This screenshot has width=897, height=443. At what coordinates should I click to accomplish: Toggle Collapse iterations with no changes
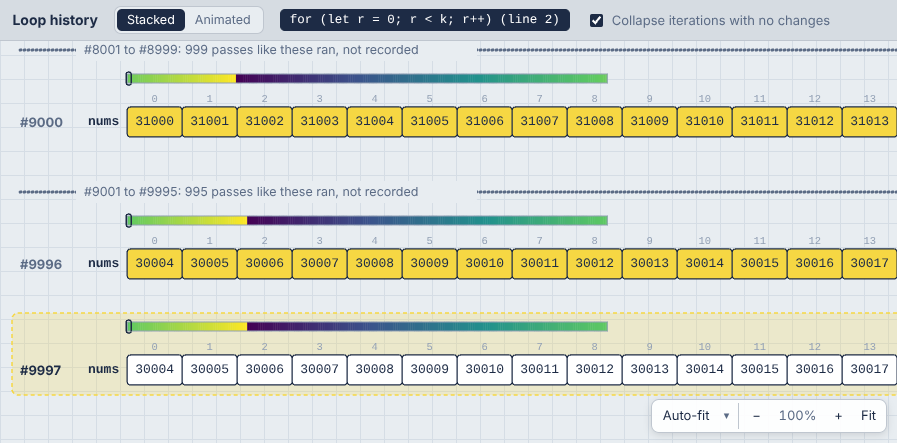coord(597,21)
